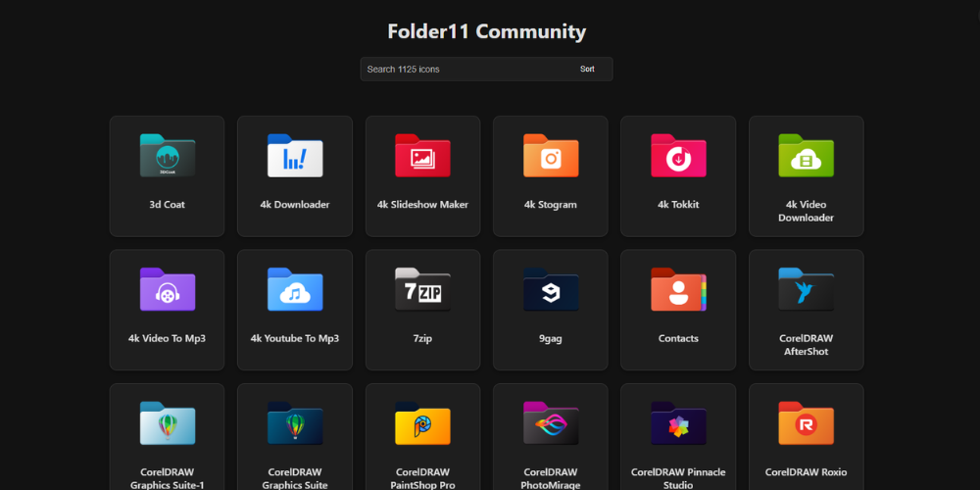Click the '4k Tokkit' label text
The image size is (980, 490).
[x=678, y=205]
